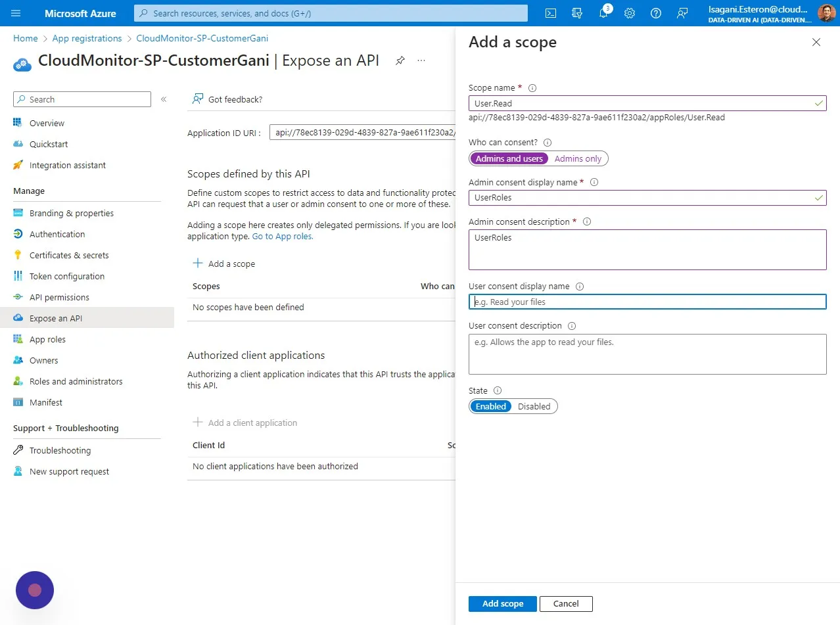Click the Microsoft Azure logo text
The image size is (840, 625).
(80, 13)
